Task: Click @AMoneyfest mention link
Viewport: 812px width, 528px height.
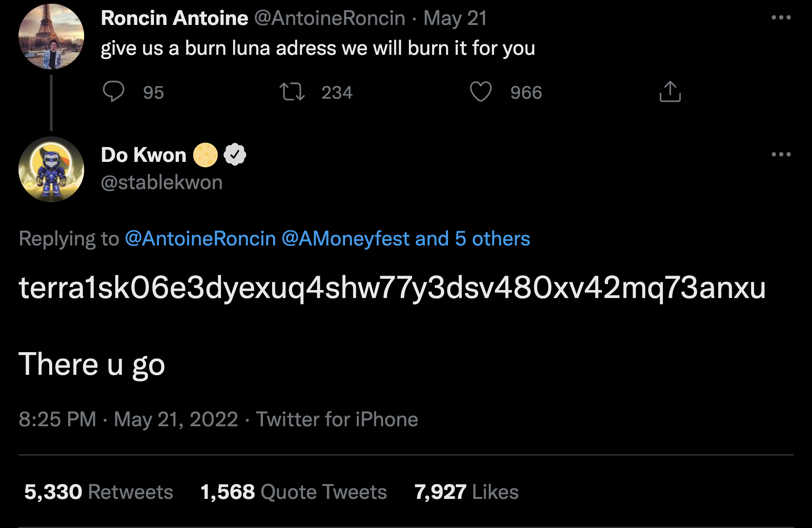Action: click(345, 239)
